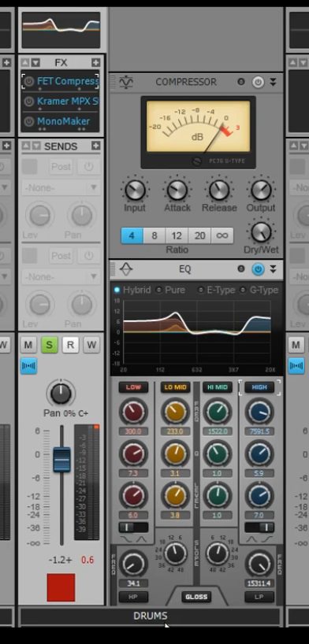Click the compressor curve icon beside COMPRESSOR

click(126, 82)
